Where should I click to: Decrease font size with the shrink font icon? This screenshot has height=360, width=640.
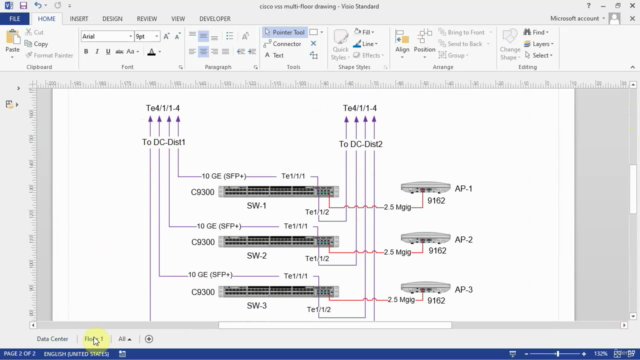click(x=178, y=36)
